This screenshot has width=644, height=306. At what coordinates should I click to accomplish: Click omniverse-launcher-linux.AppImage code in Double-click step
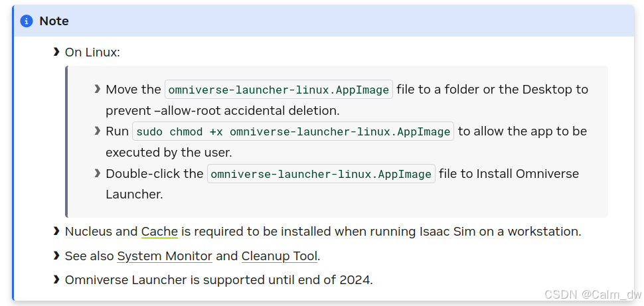click(x=321, y=174)
